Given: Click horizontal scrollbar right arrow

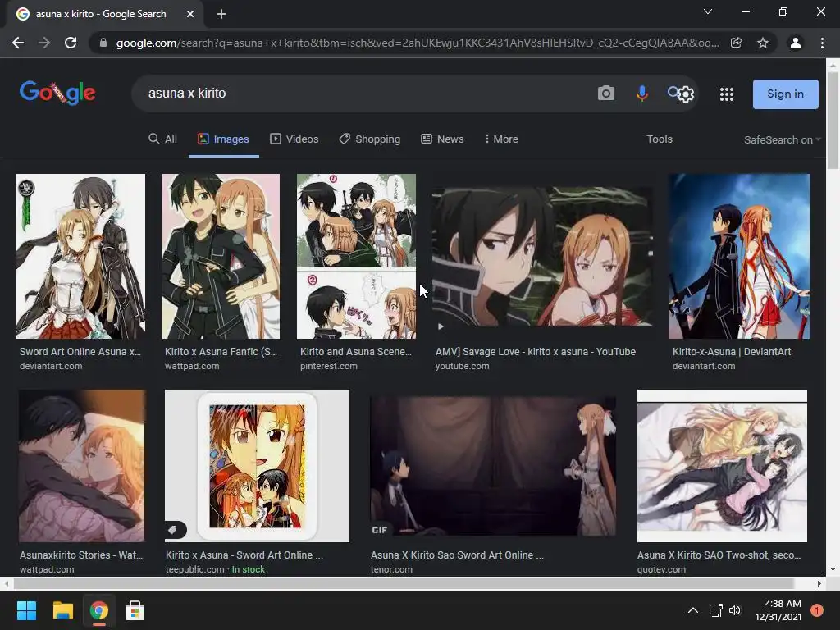Looking at the screenshot, I should pyautogui.click(x=819, y=583).
